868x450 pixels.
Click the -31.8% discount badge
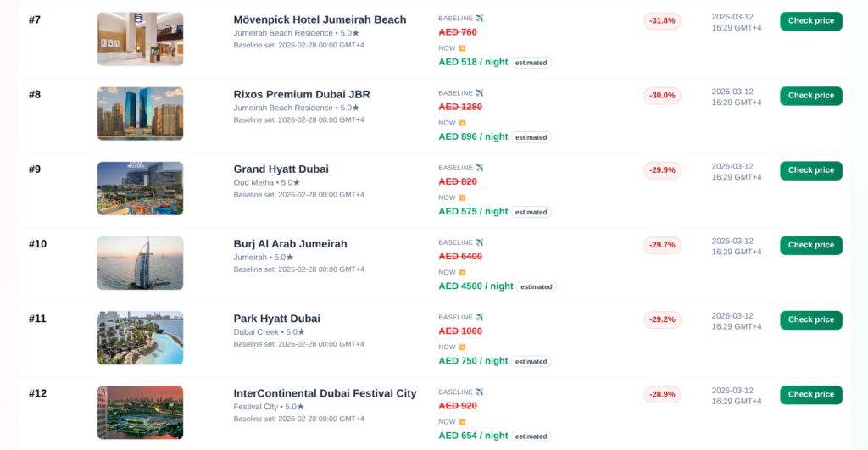click(x=662, y=20)
